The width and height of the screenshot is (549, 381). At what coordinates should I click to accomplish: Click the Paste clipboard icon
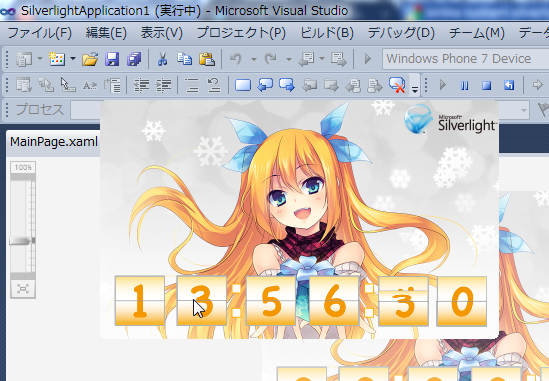click(207, 59)
